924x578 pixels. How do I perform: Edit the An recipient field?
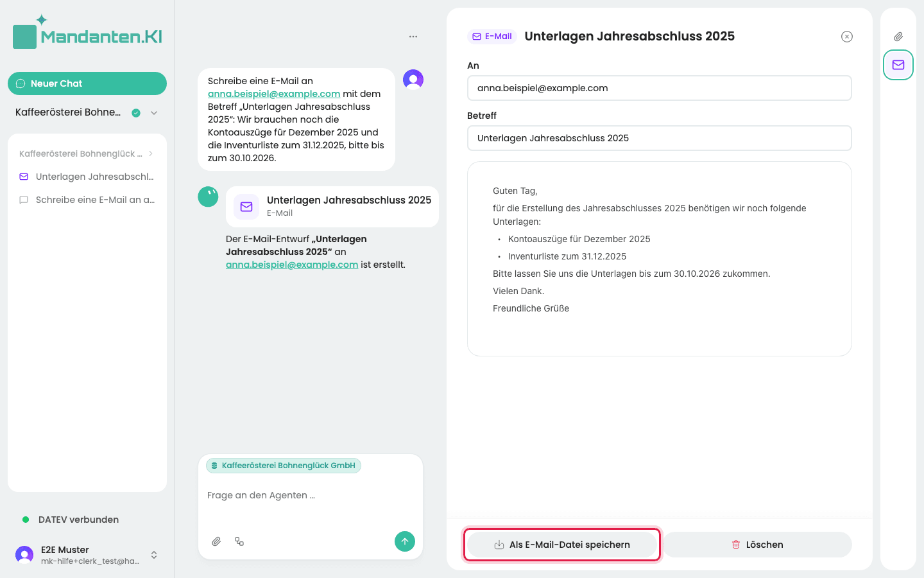pos(660,88)
